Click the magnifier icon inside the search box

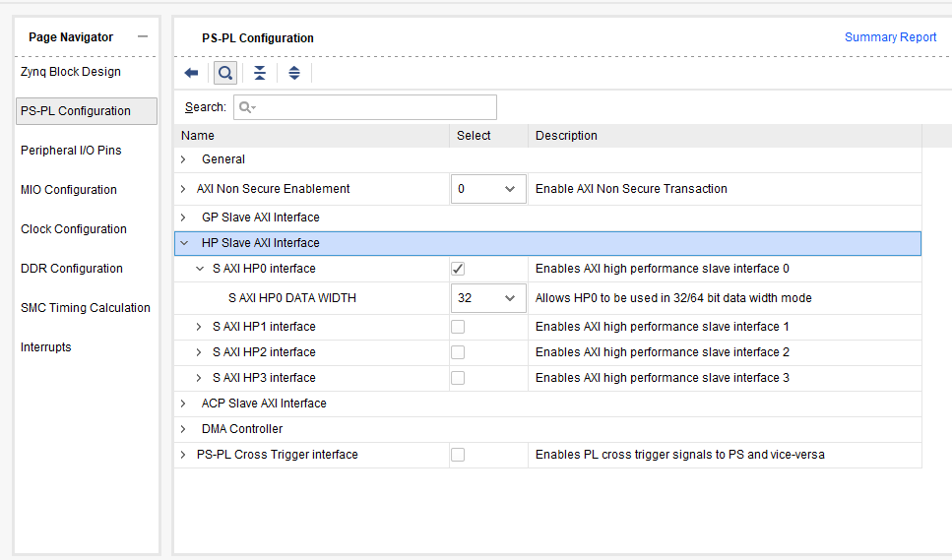pyautogui.click(x=247, y=107)
